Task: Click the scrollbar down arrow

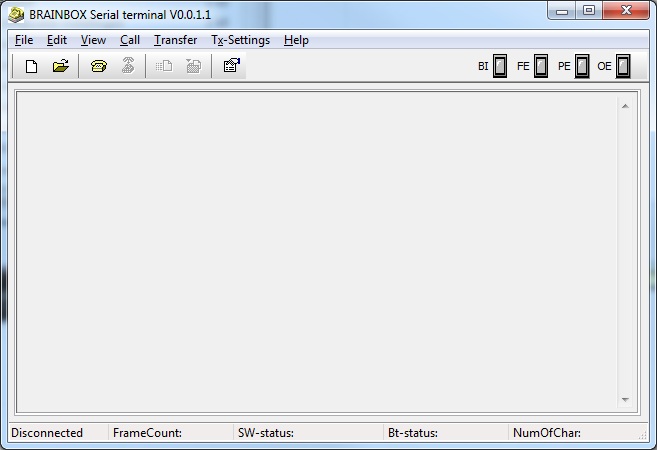Action: click(x=625, y=400)
